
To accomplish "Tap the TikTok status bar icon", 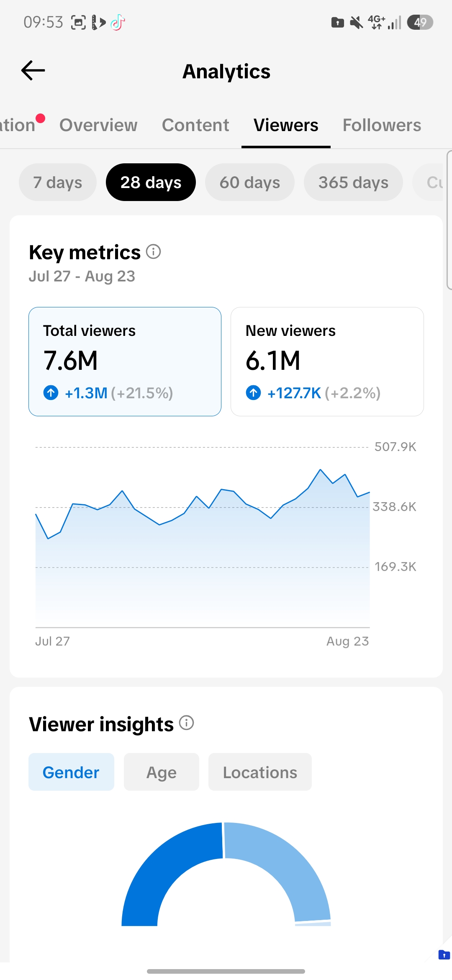I will [118, 22].
